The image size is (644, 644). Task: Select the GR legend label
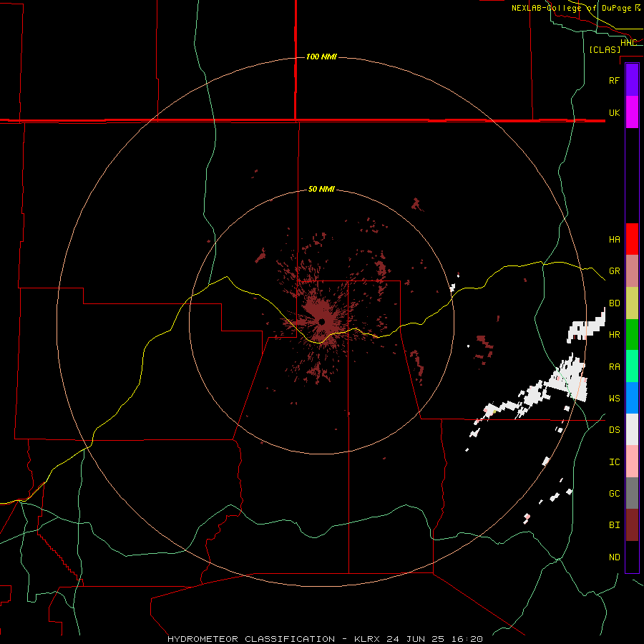pos(614,271)
